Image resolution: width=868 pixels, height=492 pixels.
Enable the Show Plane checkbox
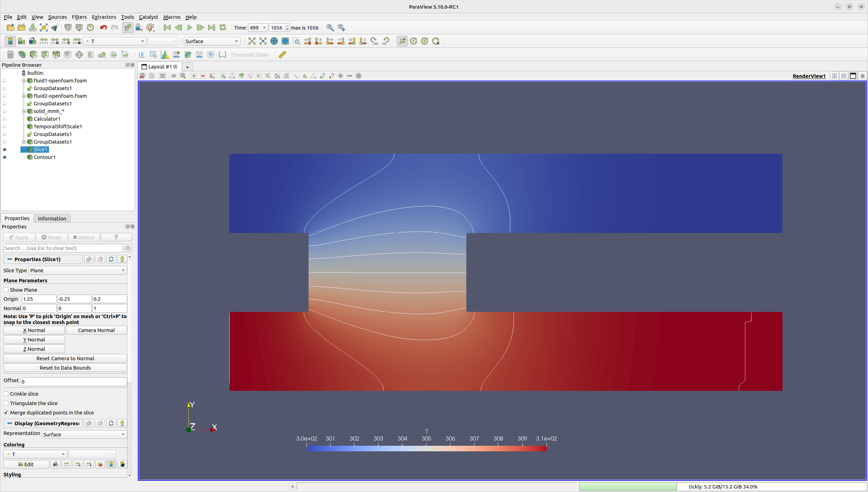tap(6, 290)
